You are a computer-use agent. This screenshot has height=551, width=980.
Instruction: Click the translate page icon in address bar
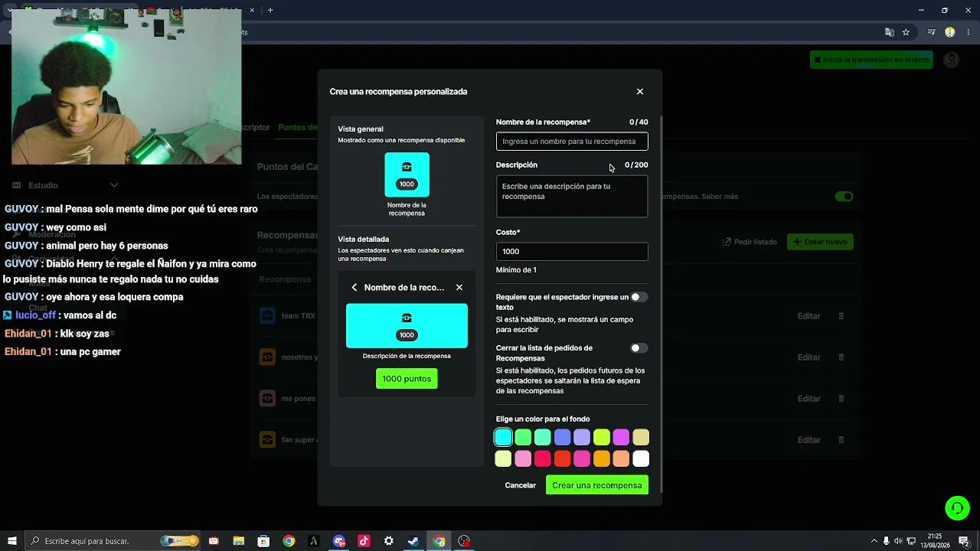click(889, 32)
